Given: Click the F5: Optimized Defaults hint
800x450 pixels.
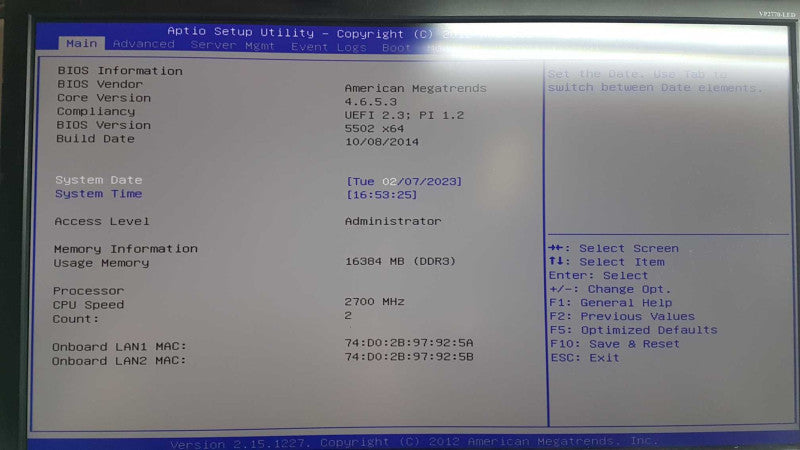Looking at the screenshot, I should pos(634,330).
